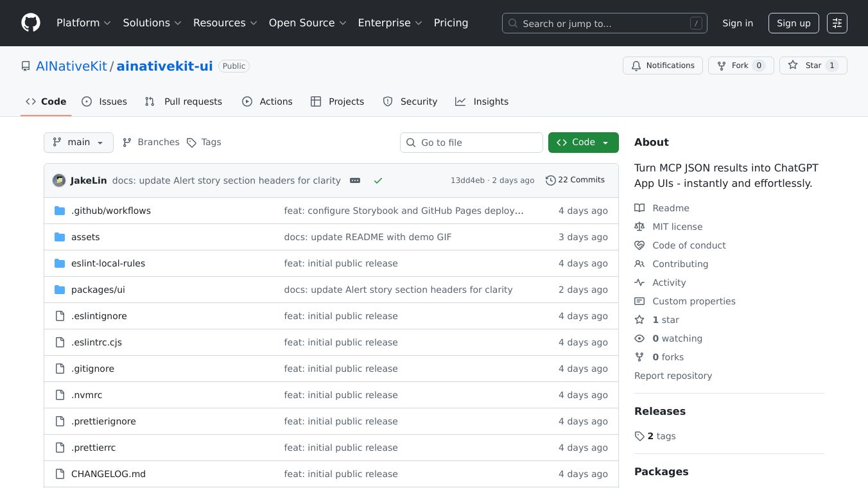Open the MIT license link
Screen dimensions: 868x488
pyautogui.click(x=677, y=227)
